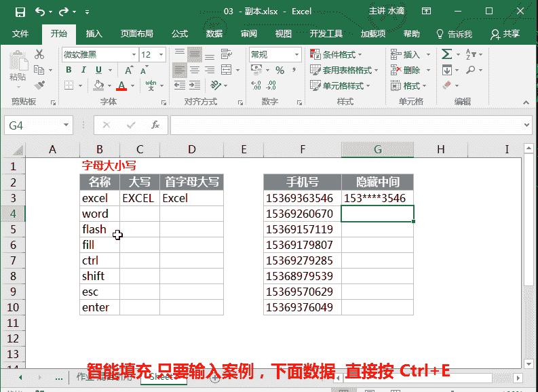Toggle Underline formatting
538x392 pixels.
pos(99,70)
